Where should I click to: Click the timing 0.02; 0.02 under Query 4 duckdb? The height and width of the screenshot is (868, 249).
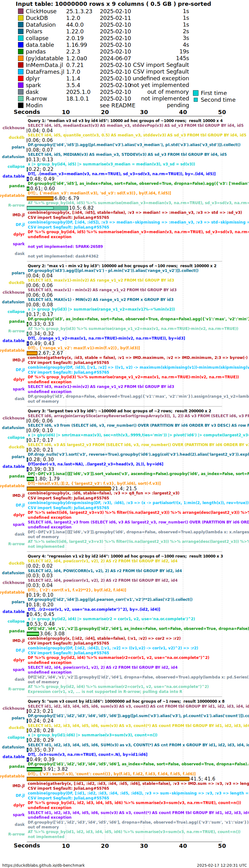[x=40, y=566]
